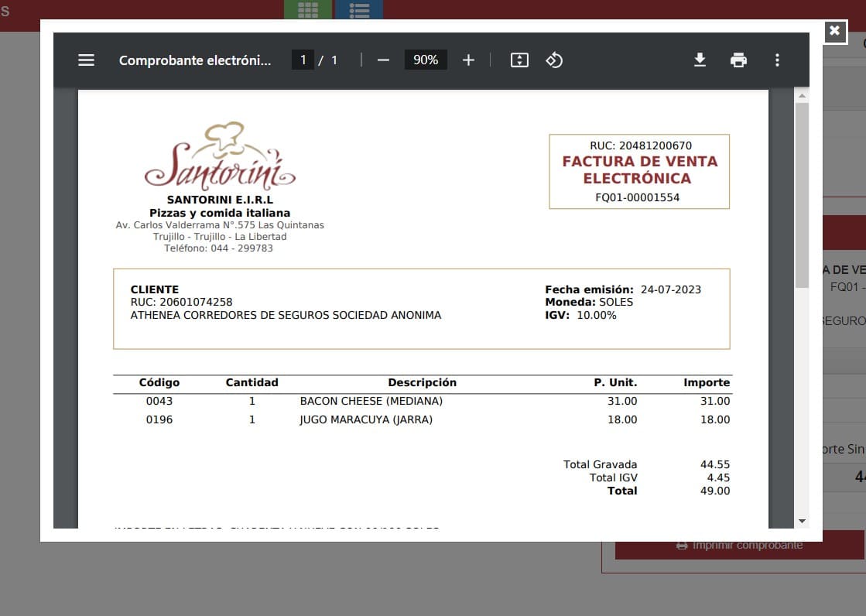Click the PDF scrollbar down arrow
The width and height of the screenshot is (866, 616).
[x=802, y=521]
